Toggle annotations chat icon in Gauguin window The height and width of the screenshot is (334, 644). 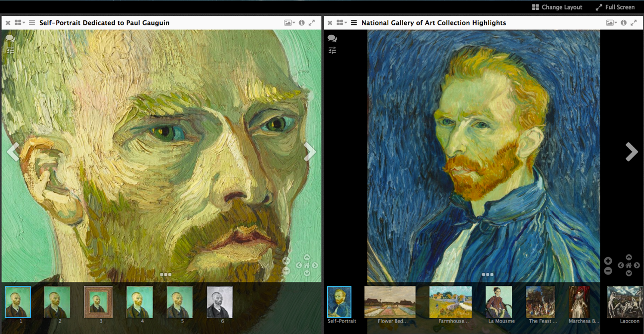click(10, 38)
